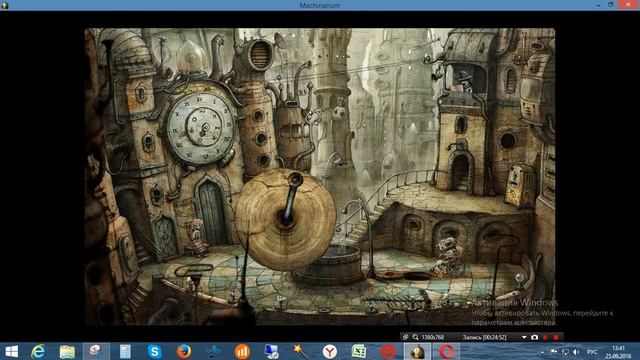Show hidden tray icons arrow
The width and height of the screenshot is (640, 360).
(542, 352)
